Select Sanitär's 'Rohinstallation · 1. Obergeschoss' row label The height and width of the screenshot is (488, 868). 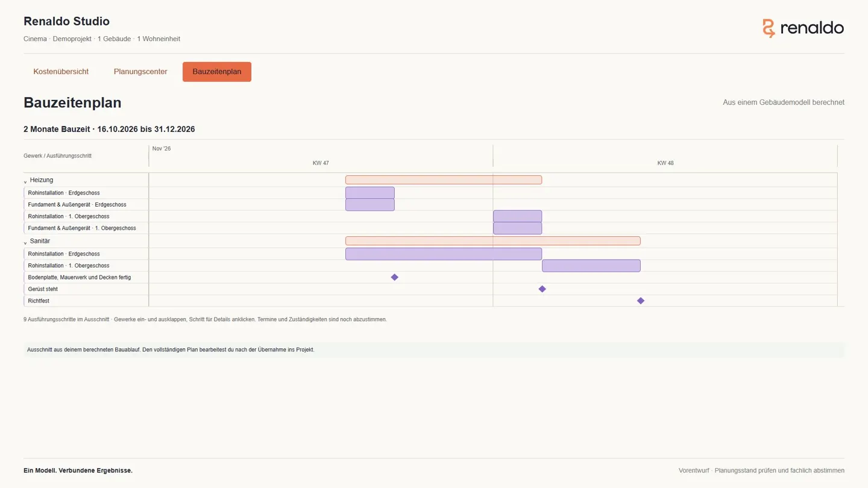pyautogui.click(x=69, y=266)
